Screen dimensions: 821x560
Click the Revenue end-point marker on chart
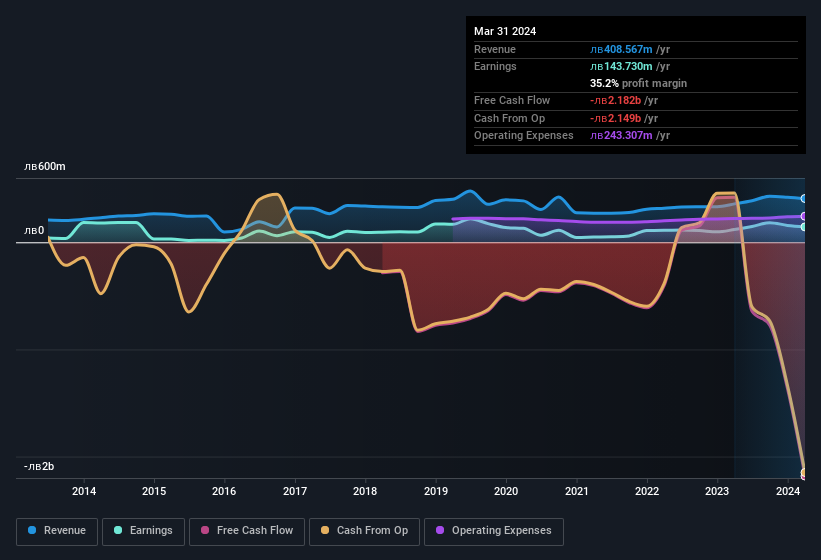[x=804, y=198]
